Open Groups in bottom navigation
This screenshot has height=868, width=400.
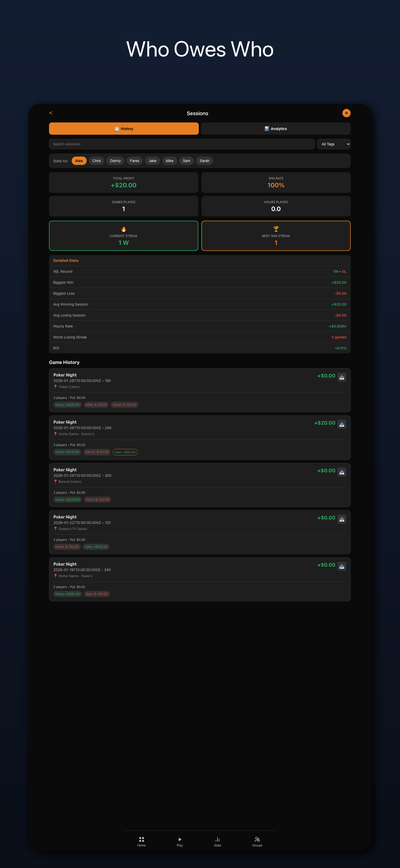257,842
